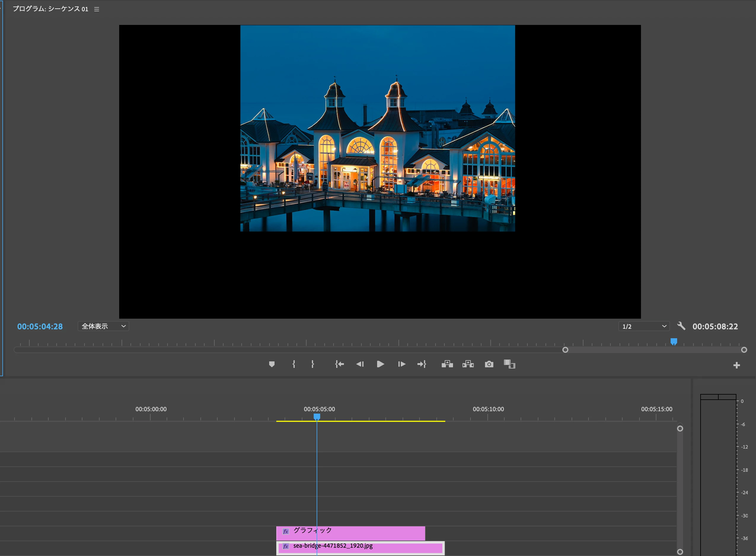This screenshot has width=756, height=556.
Task: Click the Extract button icon
Action: 468,364
